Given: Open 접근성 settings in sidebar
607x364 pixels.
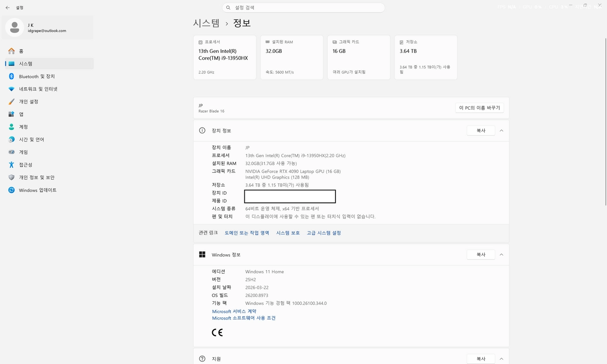Looking at the screenshot, I should [49, 165].
